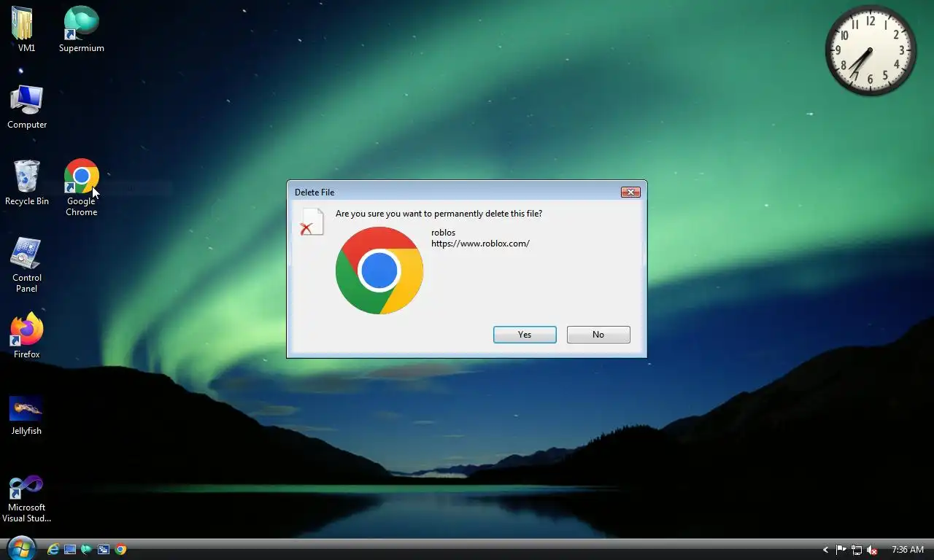The height and width of the screenshot is (560, 934).
Task: Launch Internet Explorer from the taskbar
Action: point(53,550)
